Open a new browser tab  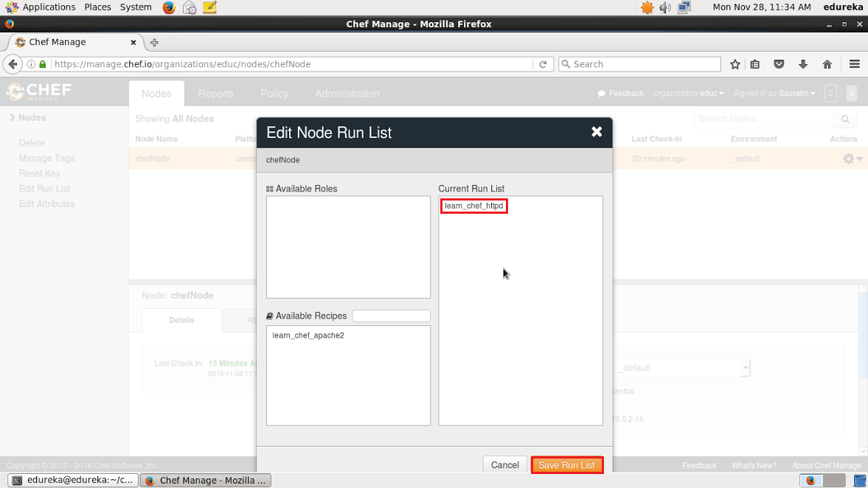154,43
